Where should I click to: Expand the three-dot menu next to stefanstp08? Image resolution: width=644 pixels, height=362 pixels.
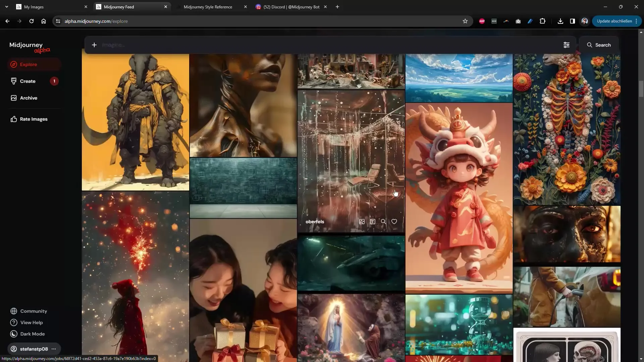[x=54, y=349]
